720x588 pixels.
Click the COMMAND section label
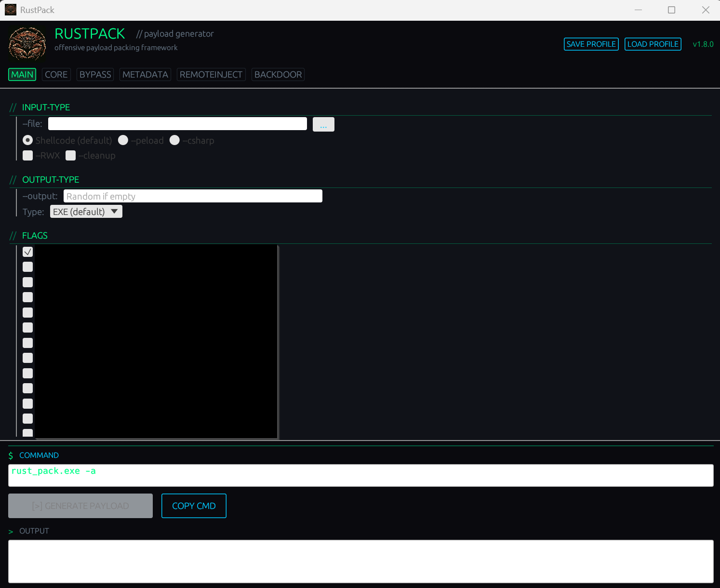(x=39, y=455)
